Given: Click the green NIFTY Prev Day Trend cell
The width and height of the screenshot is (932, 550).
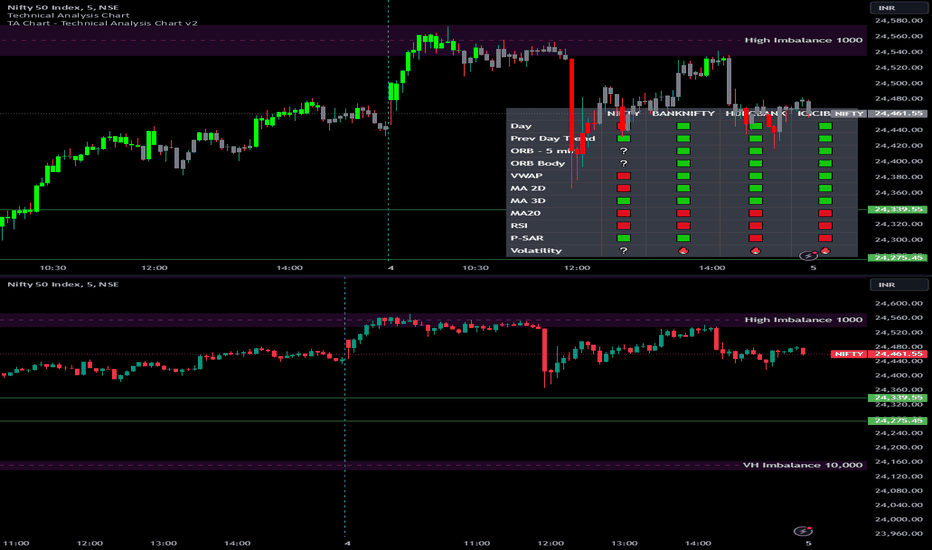Looking at the screenshot, I should 624,139.
